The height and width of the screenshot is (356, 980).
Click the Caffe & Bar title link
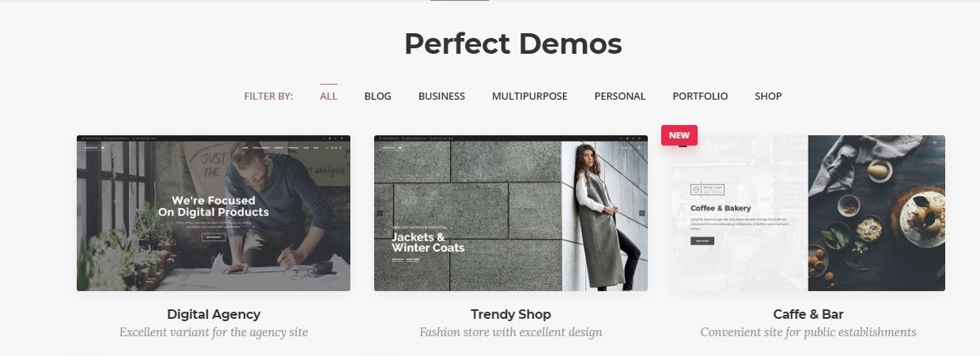click(808, 314)
